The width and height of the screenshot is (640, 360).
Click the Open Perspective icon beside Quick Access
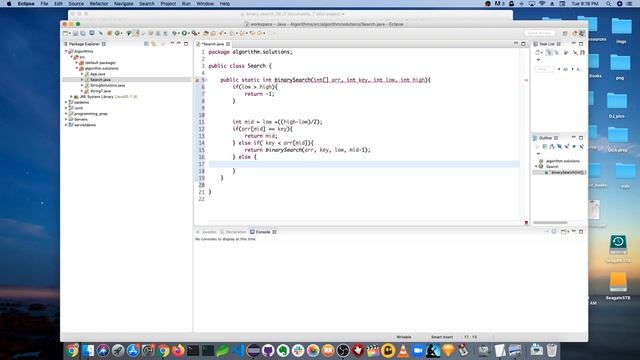[565, 33]
